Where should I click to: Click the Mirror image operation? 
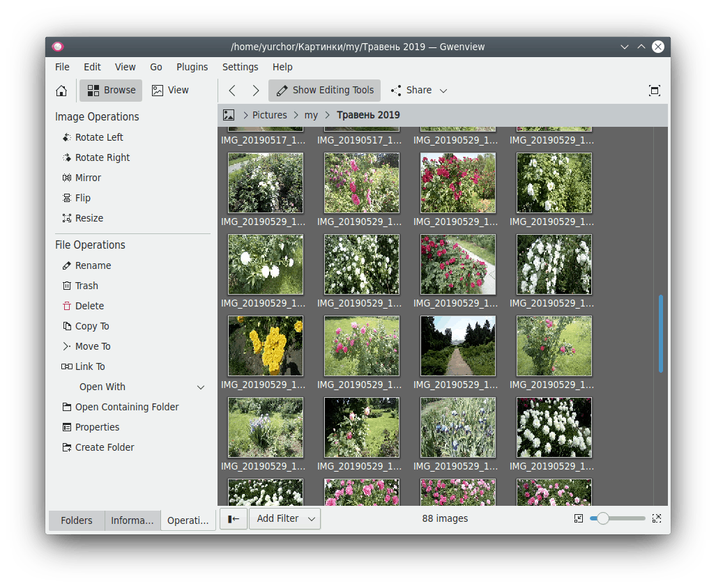(88, 178)
